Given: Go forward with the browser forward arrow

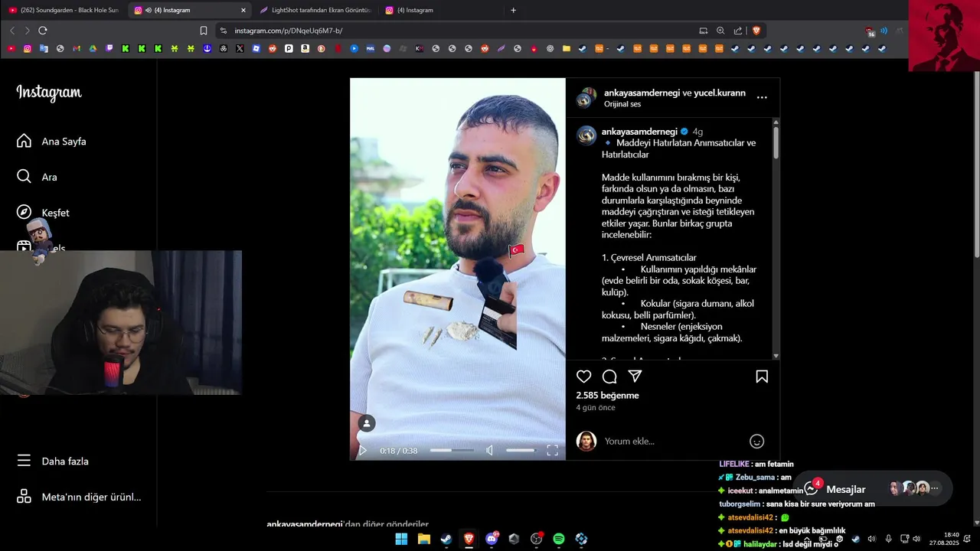Looking at the screenshot, I should coord(27,31).
